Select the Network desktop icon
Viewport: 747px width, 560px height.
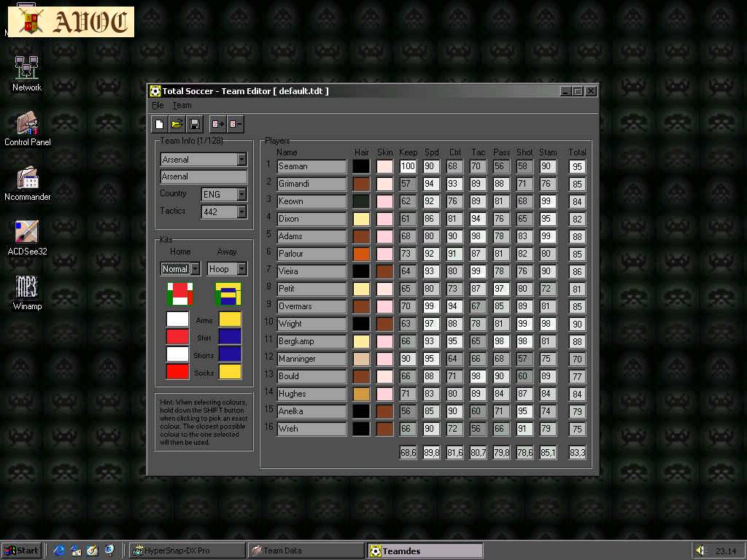point(27,74)
